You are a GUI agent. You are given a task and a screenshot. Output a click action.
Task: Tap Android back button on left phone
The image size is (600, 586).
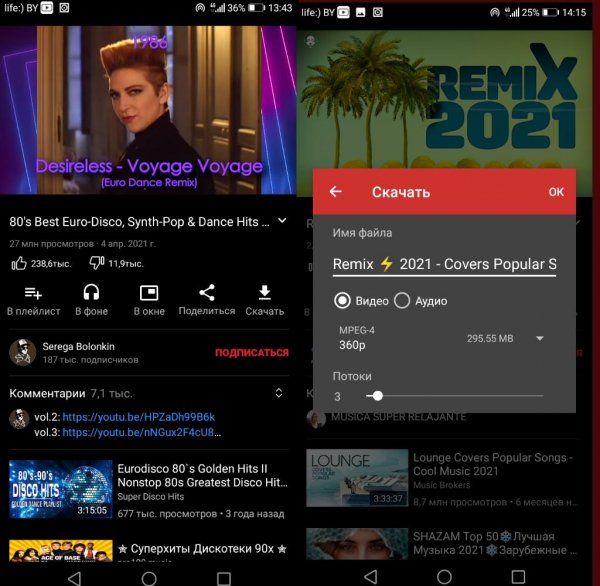click(x=74, y=578)
